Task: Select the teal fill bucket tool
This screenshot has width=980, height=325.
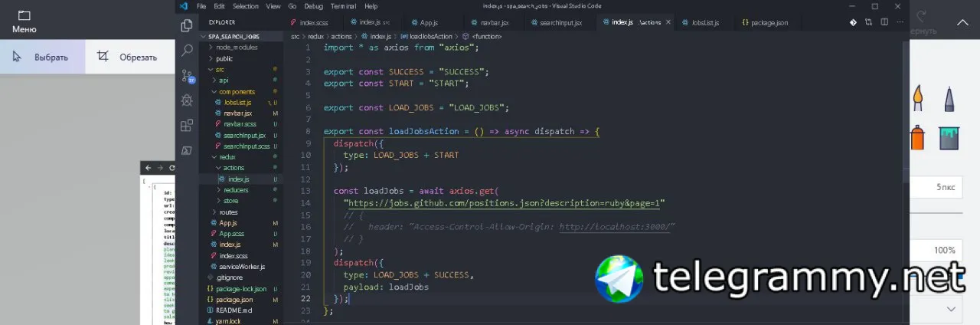Action: [949, 137]
